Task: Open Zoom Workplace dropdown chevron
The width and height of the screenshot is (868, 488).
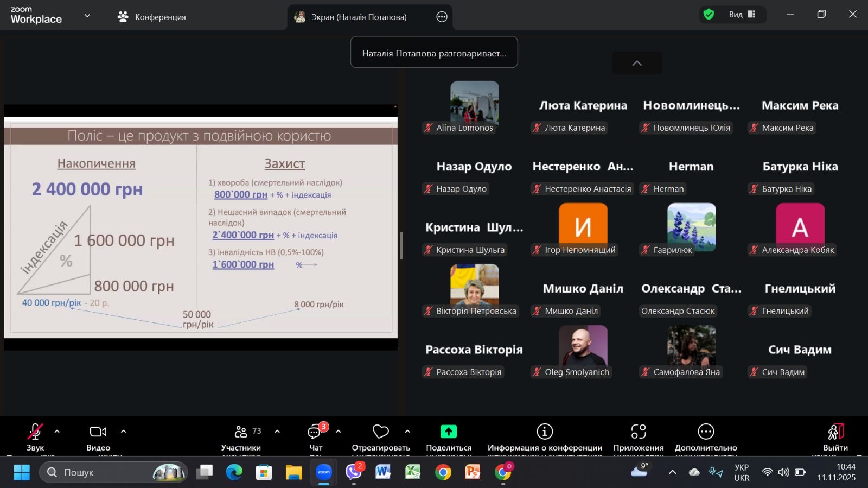Action: point(87,16)
